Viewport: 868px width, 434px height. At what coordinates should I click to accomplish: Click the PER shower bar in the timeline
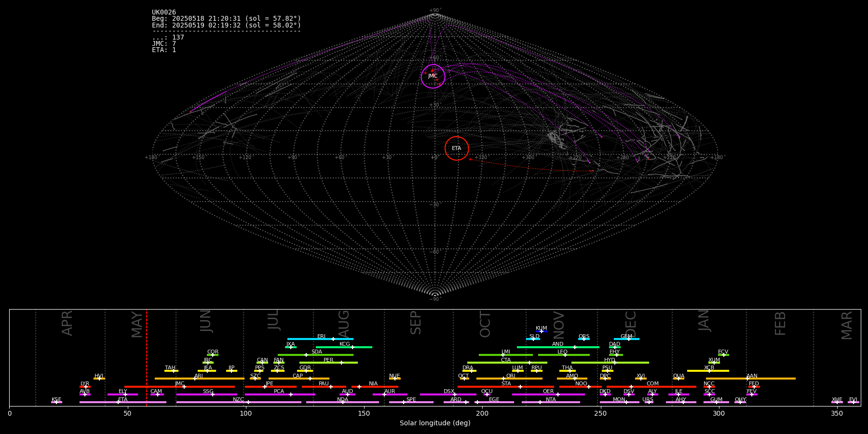pos(328,363)
